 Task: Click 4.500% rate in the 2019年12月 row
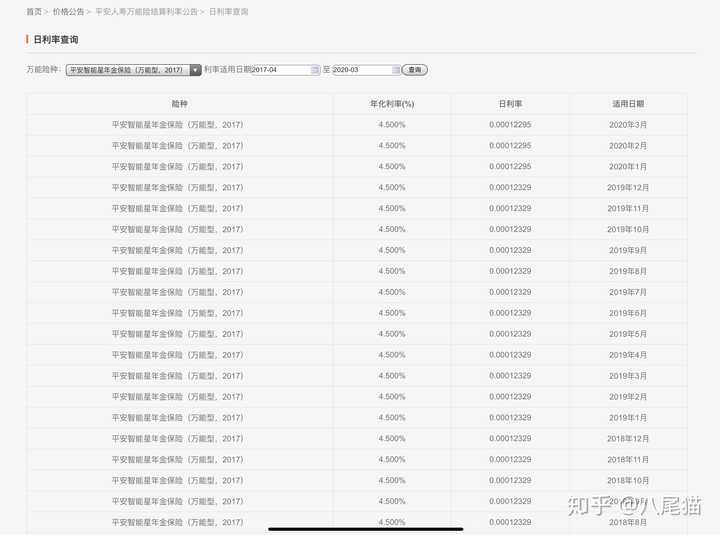point(392,187)
